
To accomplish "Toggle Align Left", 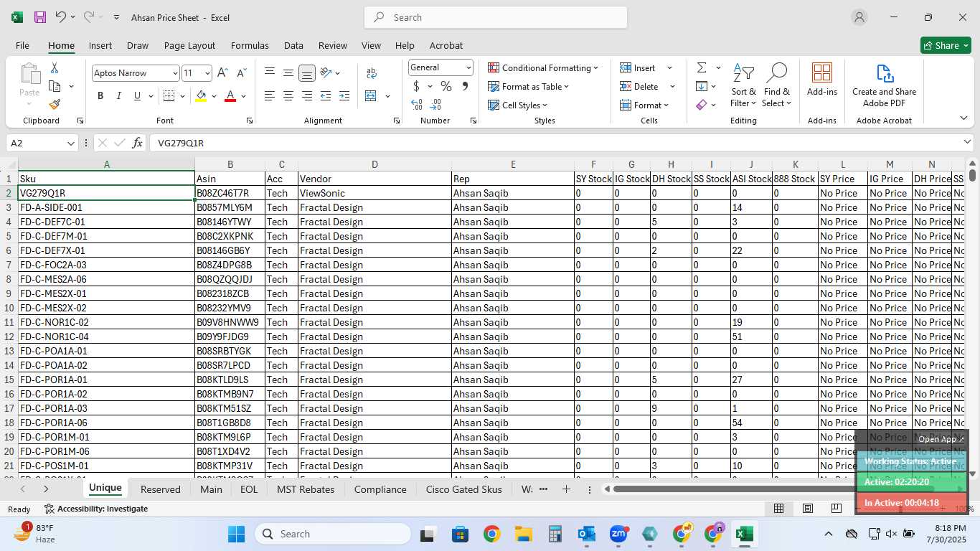I will pos(270,96).
